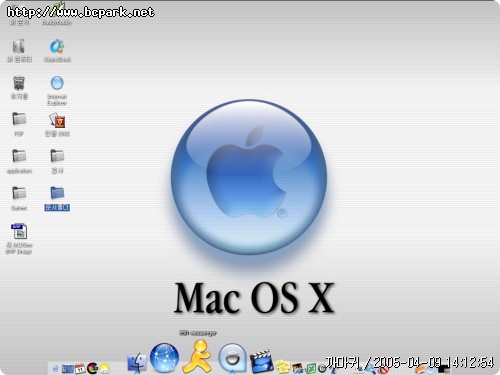Viewport: 500px width, 375px height.
Task: Open the yellow running-man messenger dock icon
Action: click(198, 357)
